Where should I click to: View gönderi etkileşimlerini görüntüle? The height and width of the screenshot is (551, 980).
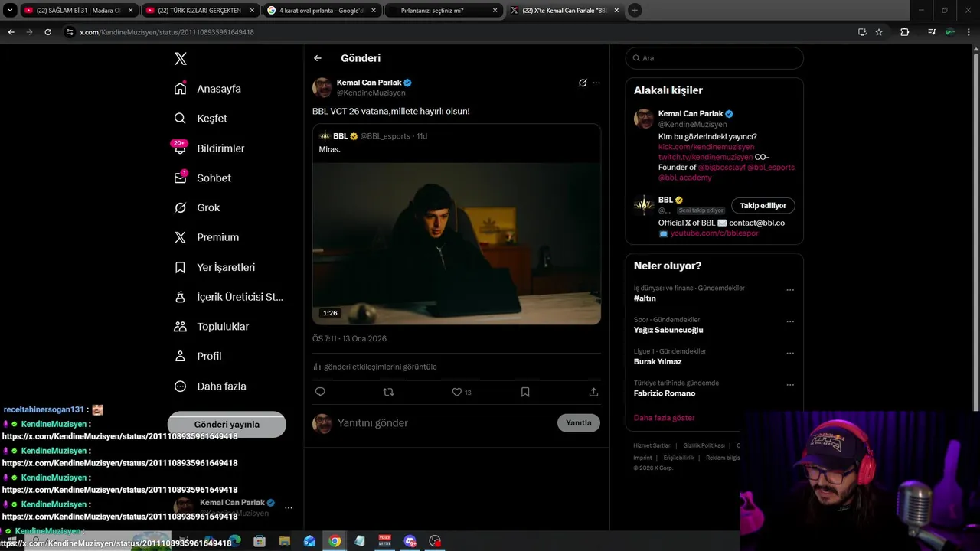380,367
